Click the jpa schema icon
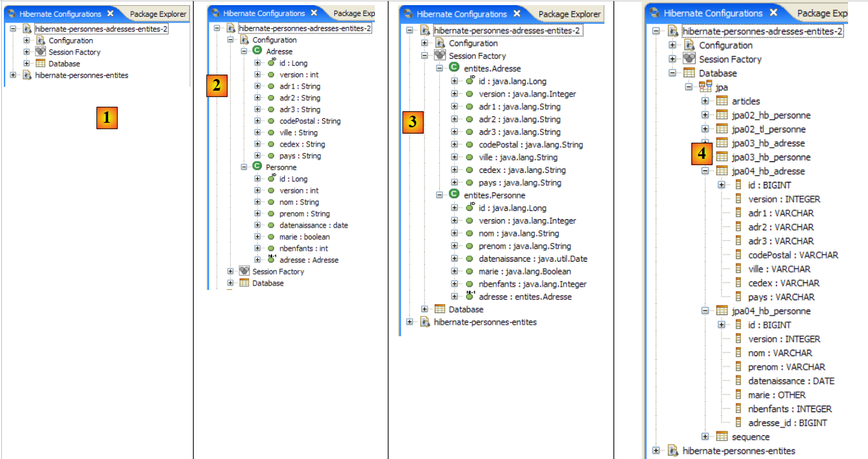Image resolution: width=868 pixels, height=459 pixels. [x=705, y=87]
